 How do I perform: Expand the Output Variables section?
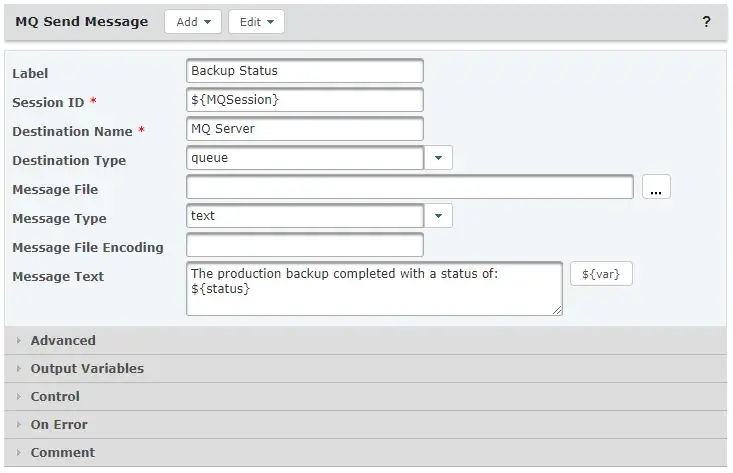87,369
